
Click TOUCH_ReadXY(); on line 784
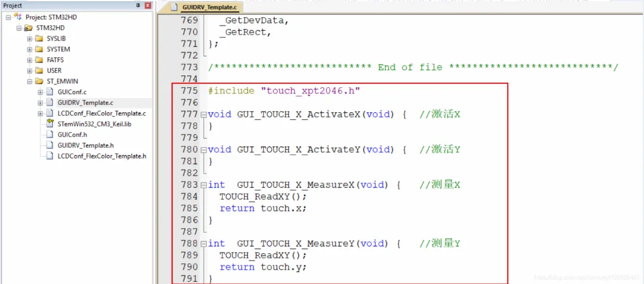tap(263, 197)
